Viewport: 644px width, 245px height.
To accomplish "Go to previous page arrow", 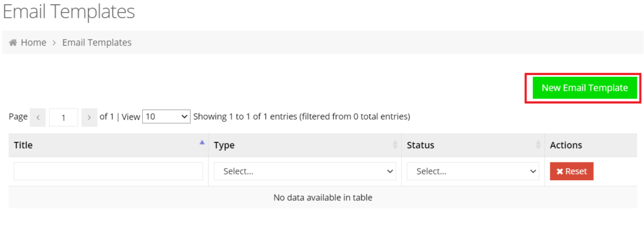I will pos(38,118).
